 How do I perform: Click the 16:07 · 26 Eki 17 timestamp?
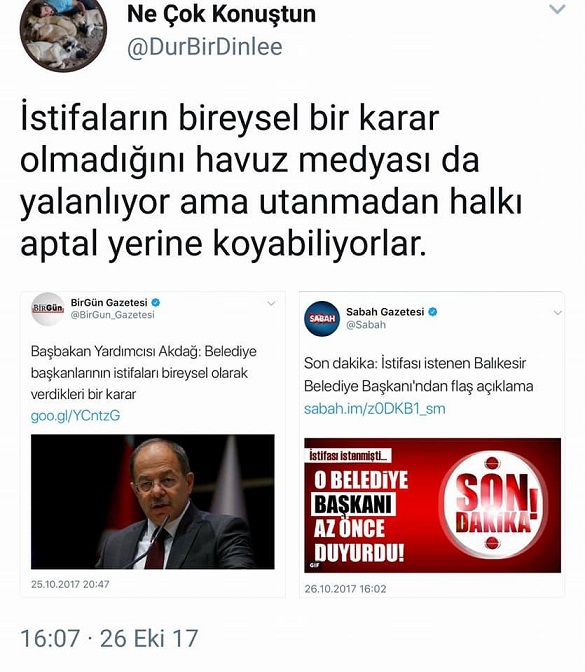tap(109, 639)
